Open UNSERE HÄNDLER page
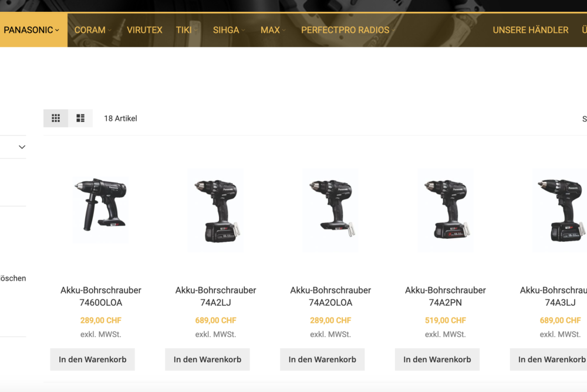 click(531, 30)
